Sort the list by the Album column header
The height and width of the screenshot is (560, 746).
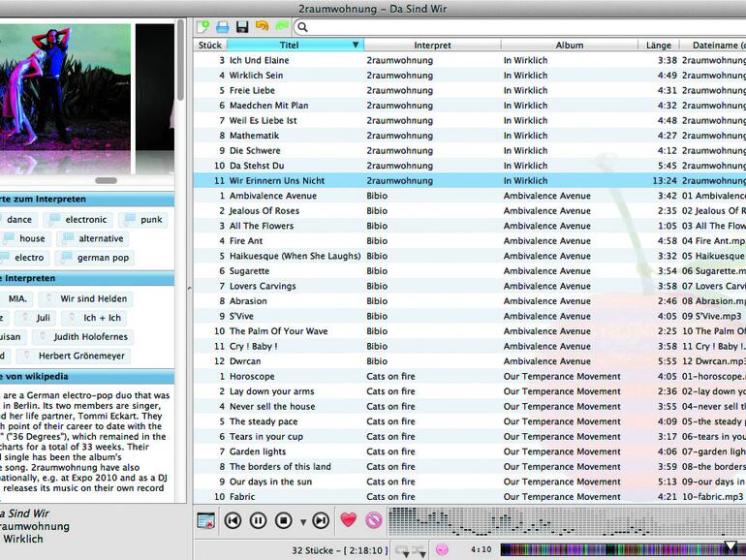pos(569,45)
